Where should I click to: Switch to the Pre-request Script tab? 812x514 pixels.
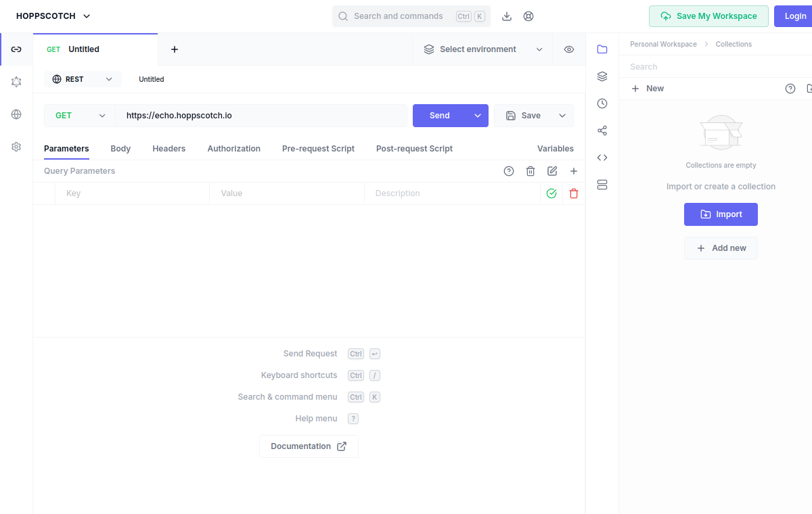point(318,149)
